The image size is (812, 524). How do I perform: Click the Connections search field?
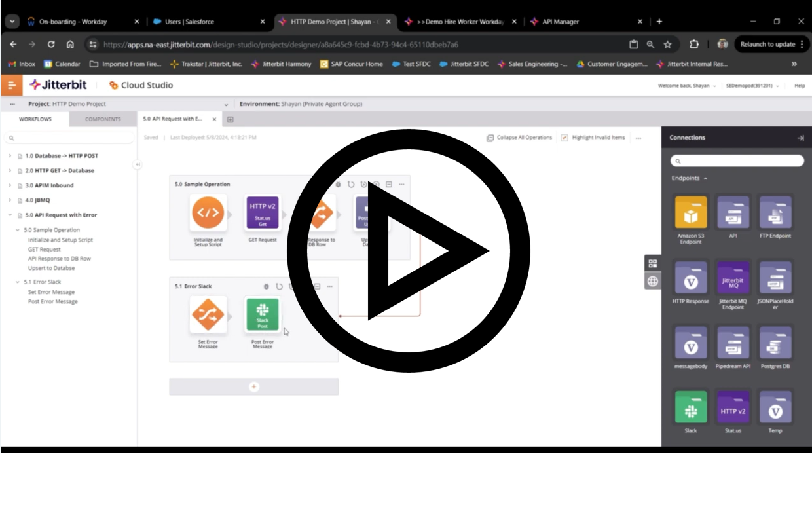[738, 160]
